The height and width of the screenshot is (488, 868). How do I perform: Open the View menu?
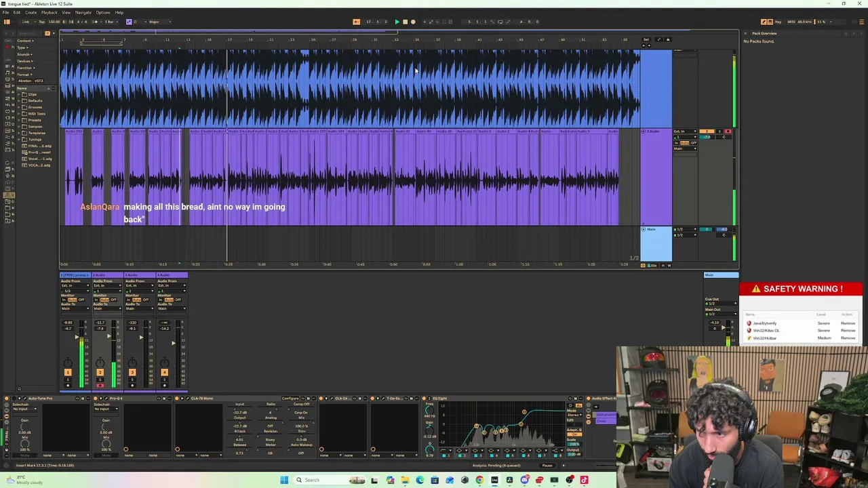(66, 12)
